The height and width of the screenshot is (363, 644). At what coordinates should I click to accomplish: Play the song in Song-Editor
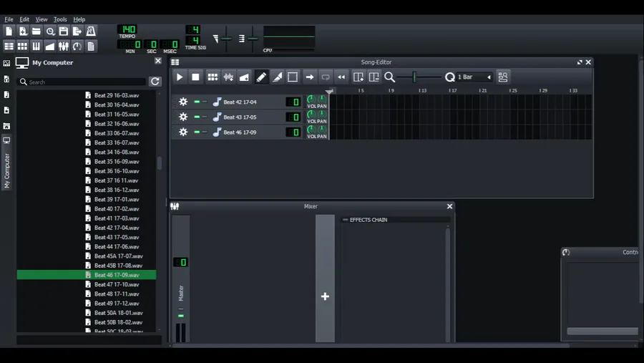point(180,77)
